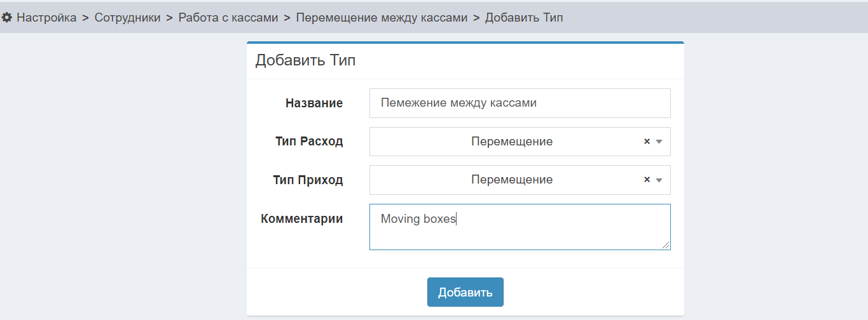Click the Комментарии label
This screenshot has width=868, height=320.
coord(301,219)
